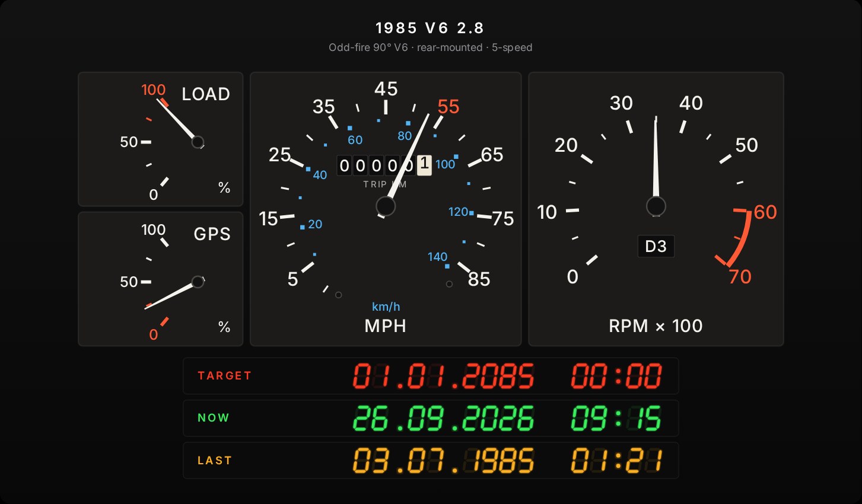Screen dimensions: 862x504
Task: Click the small ring below the 85 numeral
Action: point(449,284)
